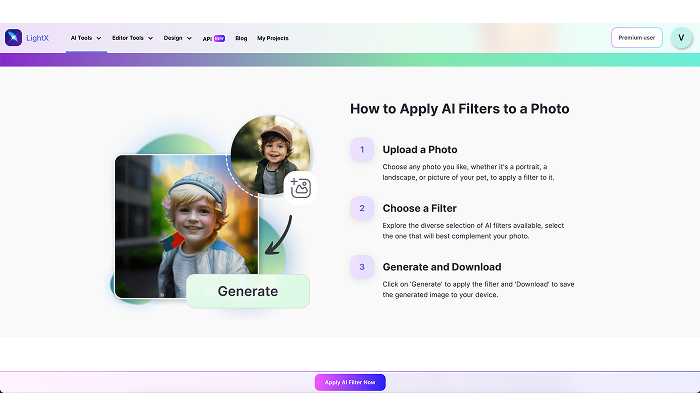Expand the AI Tools dropdown
Image resolution: width=700 pixels, height=393 pixels.
coord(86,38)
